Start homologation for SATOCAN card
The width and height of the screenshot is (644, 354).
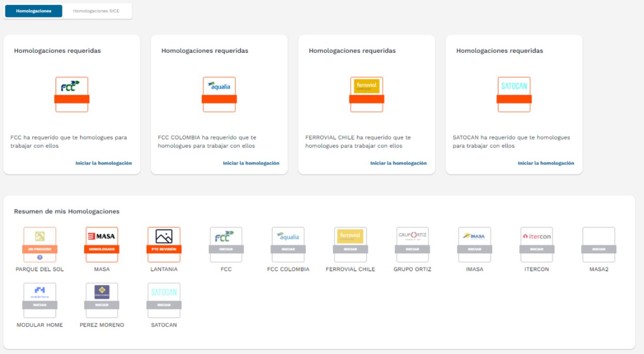click(546, 163)
